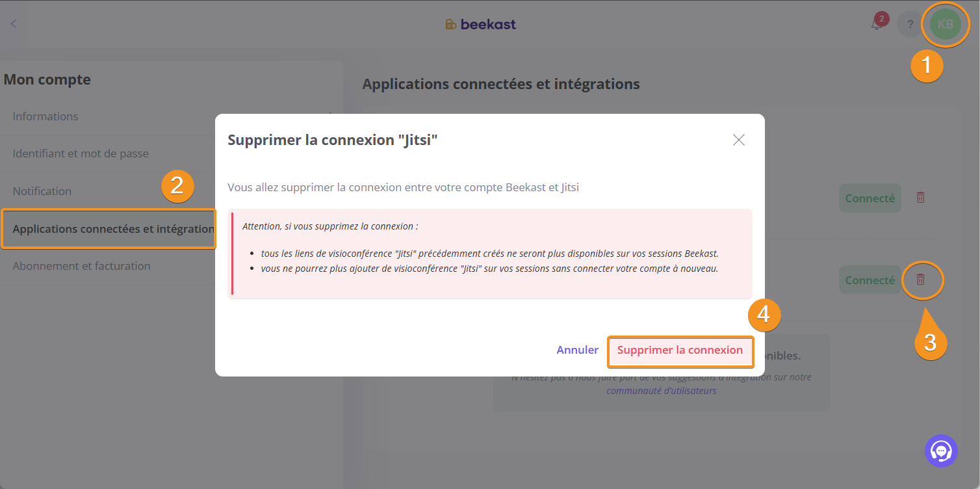Click the dialog title Supprimer la connexion "Jitsi"
This screenshot has height=489, width=980.
coord(333,140)
